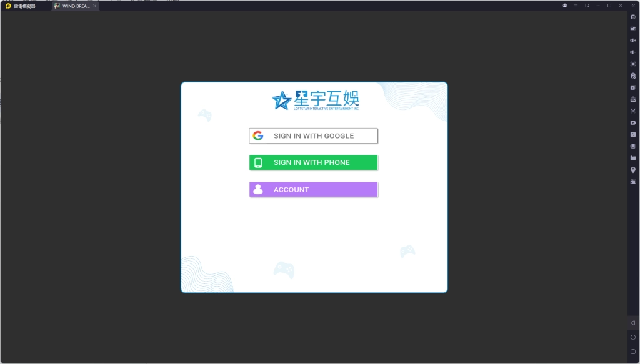Close the WIND BREA... tab
Screen dimensions: 640x364
point(95,6)
